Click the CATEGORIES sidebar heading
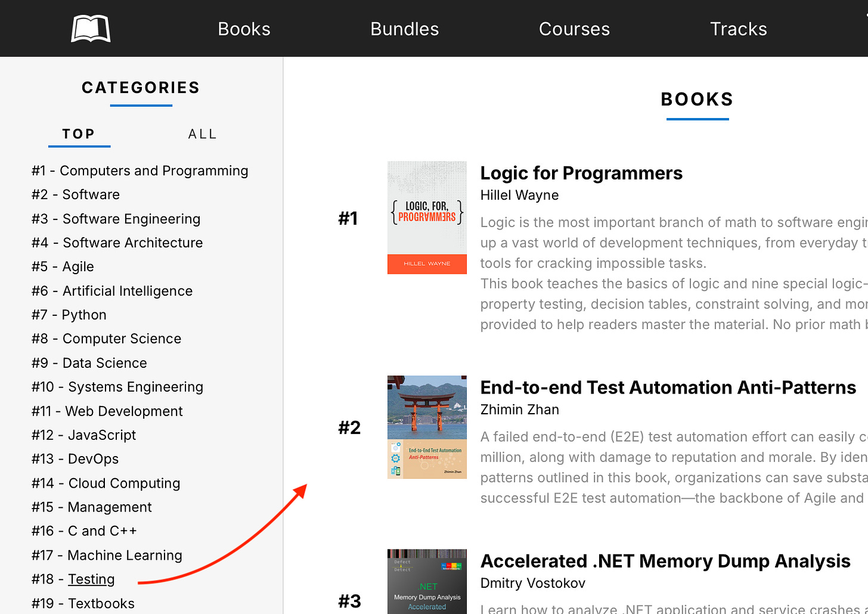Screen dimensions: 868x614 click(141, 88)
